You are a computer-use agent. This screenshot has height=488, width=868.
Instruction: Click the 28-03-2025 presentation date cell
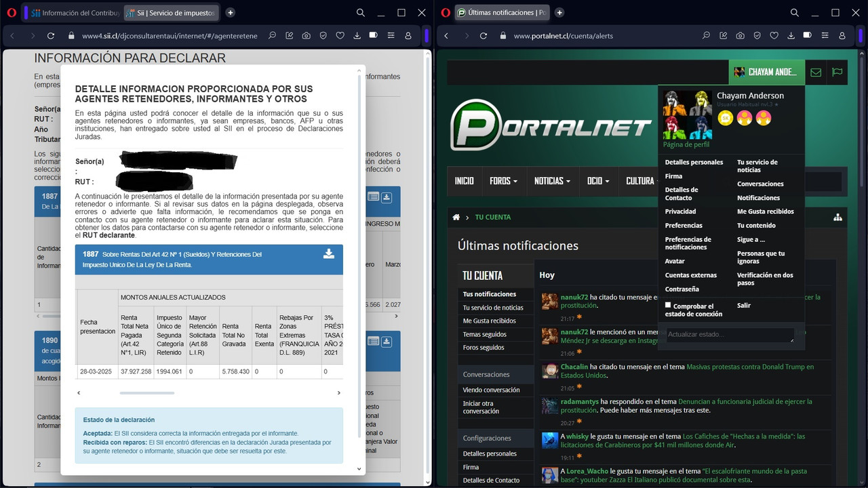pos(97,371)
